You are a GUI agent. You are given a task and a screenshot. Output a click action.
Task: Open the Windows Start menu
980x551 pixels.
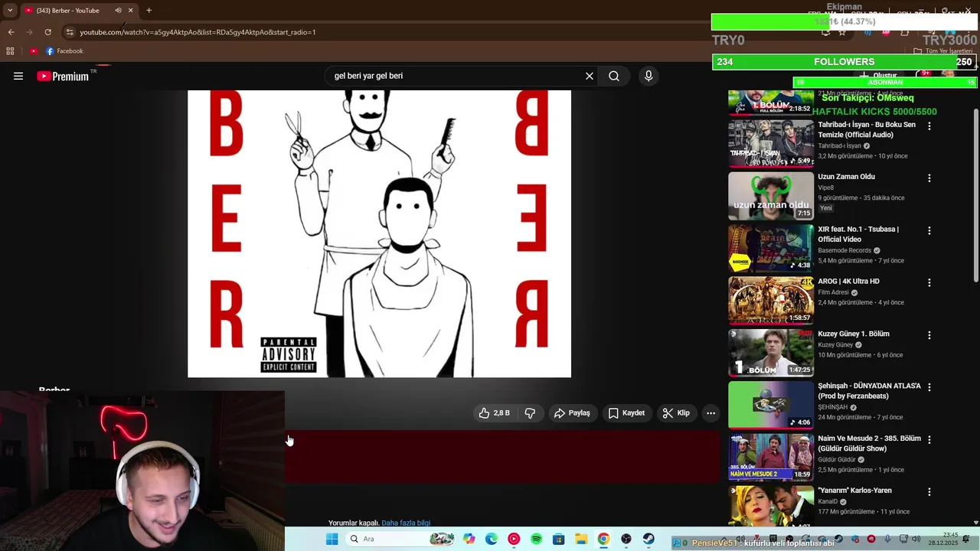coord(332,539)
